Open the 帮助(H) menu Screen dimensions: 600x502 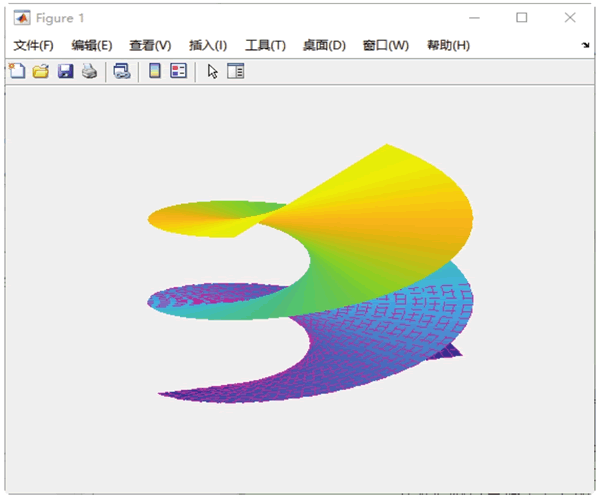(x=448, y=46)
